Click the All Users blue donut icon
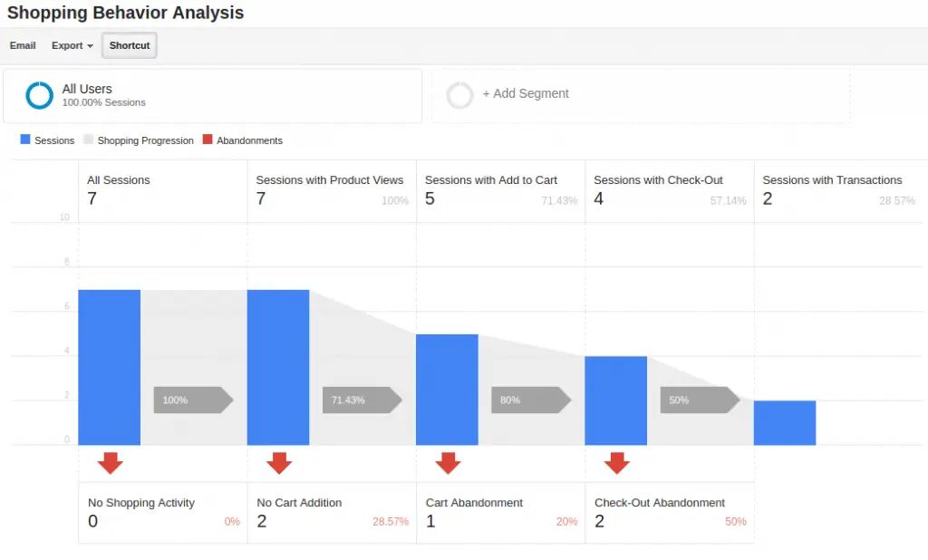The width and height of the screenshot is (928, 560). point(40,95)
